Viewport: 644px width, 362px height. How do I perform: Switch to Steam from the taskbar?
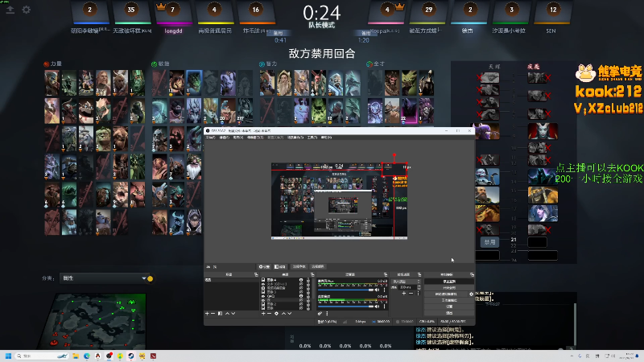(x=131, y=356)
